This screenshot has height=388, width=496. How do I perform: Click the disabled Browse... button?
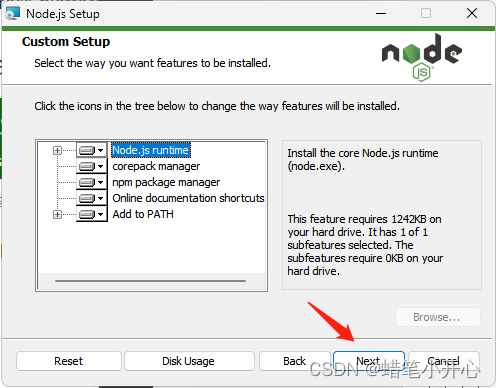pos(438,317)
